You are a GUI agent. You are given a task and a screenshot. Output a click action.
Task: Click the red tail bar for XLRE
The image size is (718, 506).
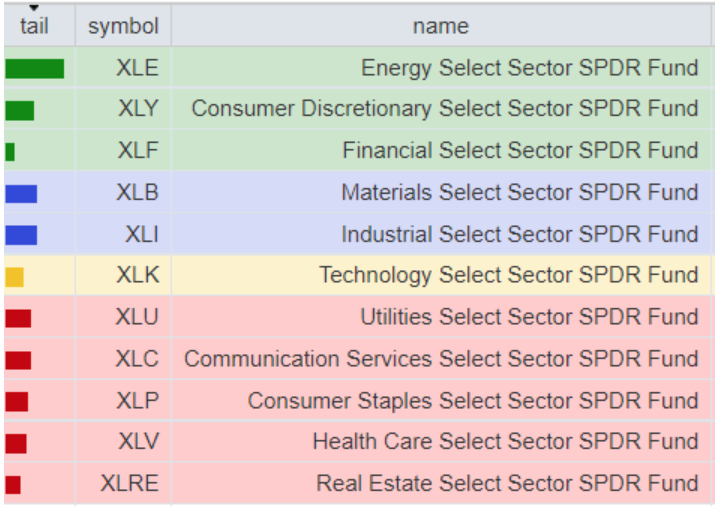tap(13, 485)
